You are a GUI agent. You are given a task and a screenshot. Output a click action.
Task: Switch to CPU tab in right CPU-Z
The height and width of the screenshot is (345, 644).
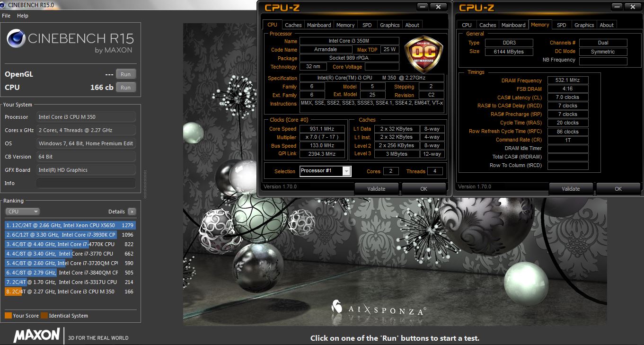[467, 25]
